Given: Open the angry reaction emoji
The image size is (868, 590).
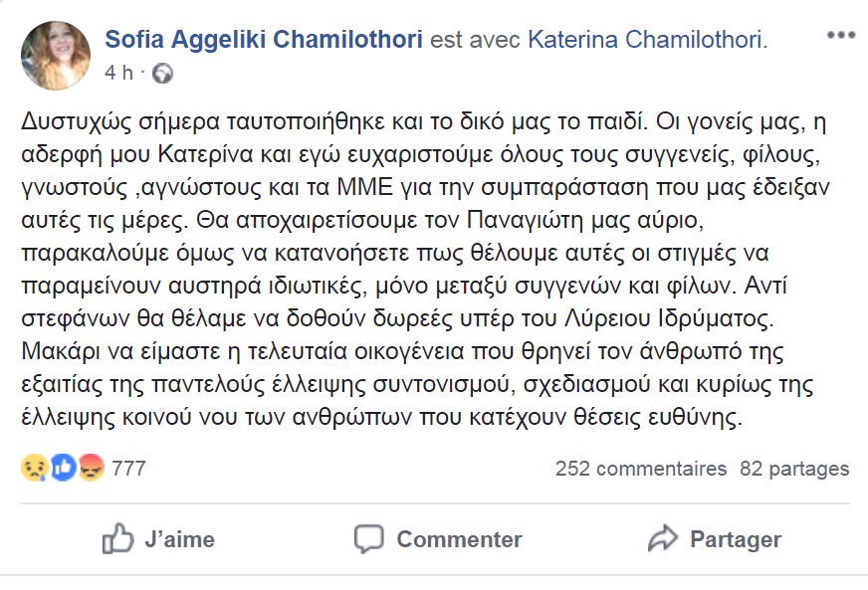Looking at the screenshot, I should click(92, 469).
